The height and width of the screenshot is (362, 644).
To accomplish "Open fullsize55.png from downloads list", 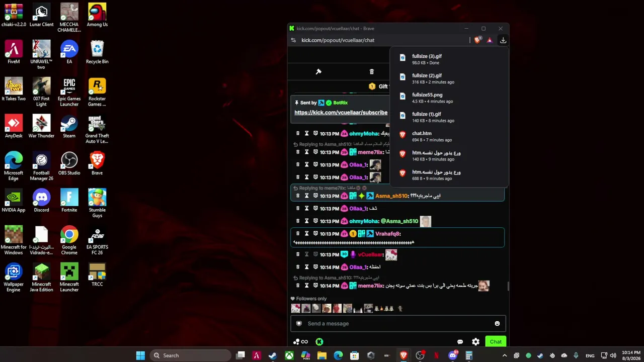I will pyautogui.click(x=449, y=98).
